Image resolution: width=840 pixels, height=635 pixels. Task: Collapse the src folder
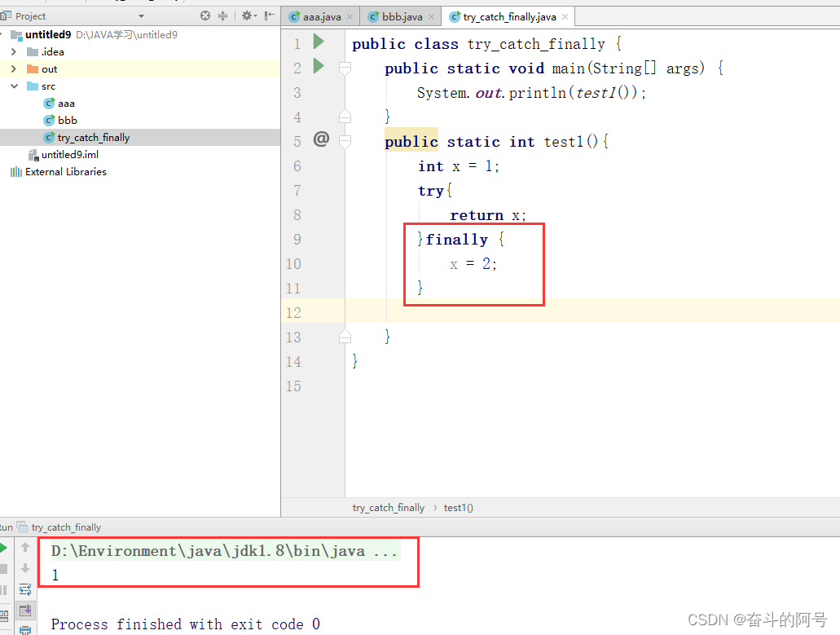tap(14, 86)
